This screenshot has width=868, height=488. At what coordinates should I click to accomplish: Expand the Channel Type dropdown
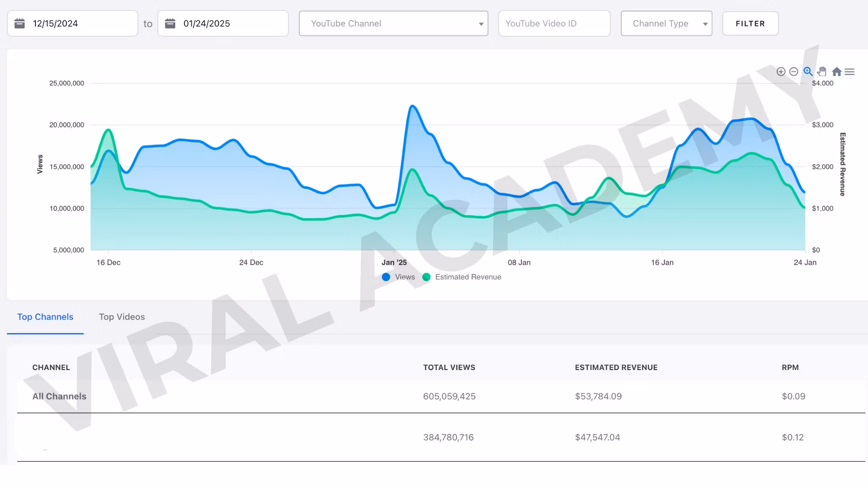click(666, 23)
